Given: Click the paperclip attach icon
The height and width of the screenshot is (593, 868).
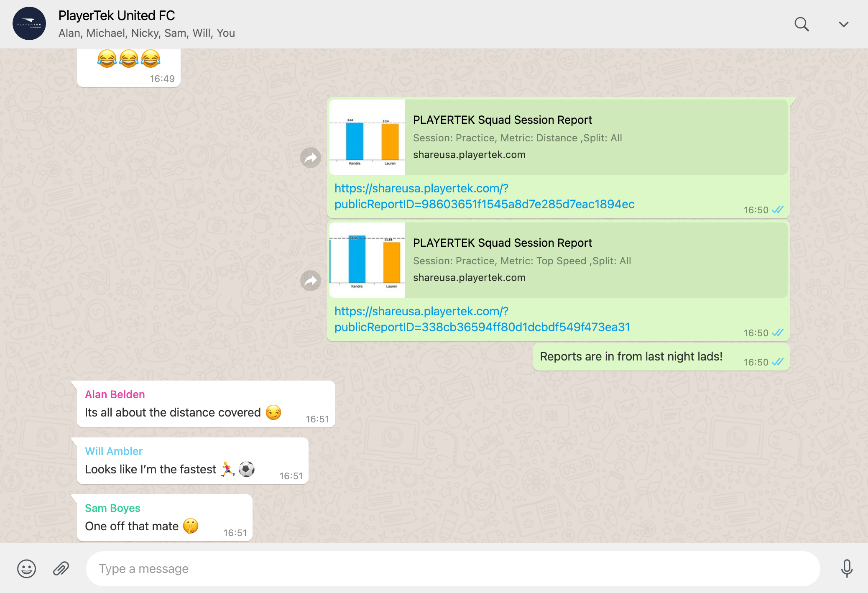Looking at the screenshot, I should (61, 569).
